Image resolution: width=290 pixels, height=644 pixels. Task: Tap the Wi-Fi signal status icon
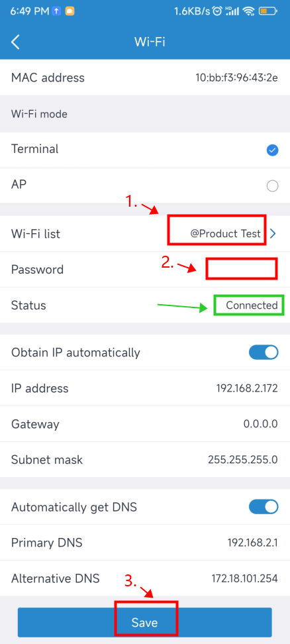point(248,11)
